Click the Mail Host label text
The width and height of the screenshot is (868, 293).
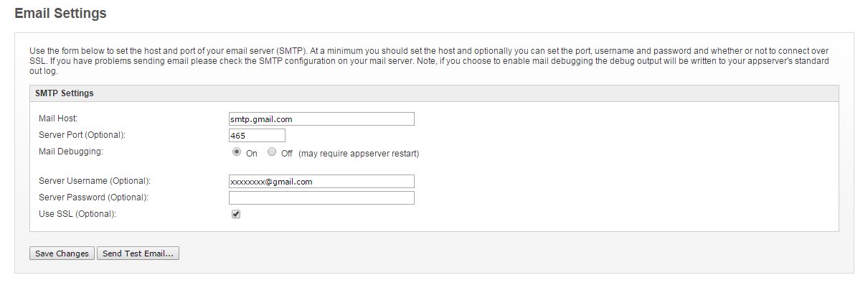57,118
